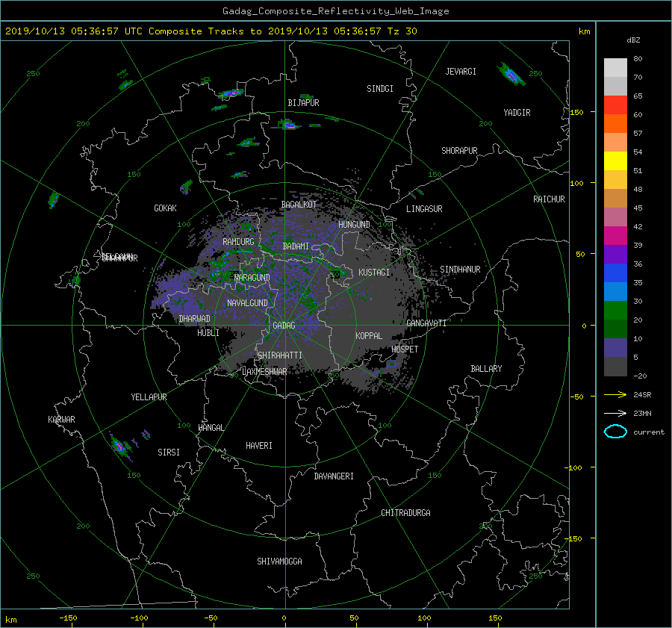Click the cyan current-position ellipse icon
Image resolution: width=672 pixels, height=628 pixels.
point(615,432)
